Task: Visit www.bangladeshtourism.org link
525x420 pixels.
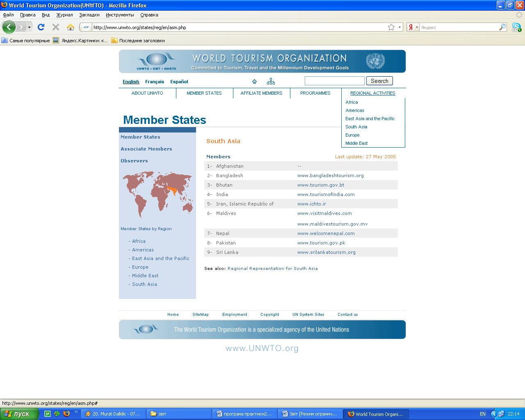Action: 331,176
